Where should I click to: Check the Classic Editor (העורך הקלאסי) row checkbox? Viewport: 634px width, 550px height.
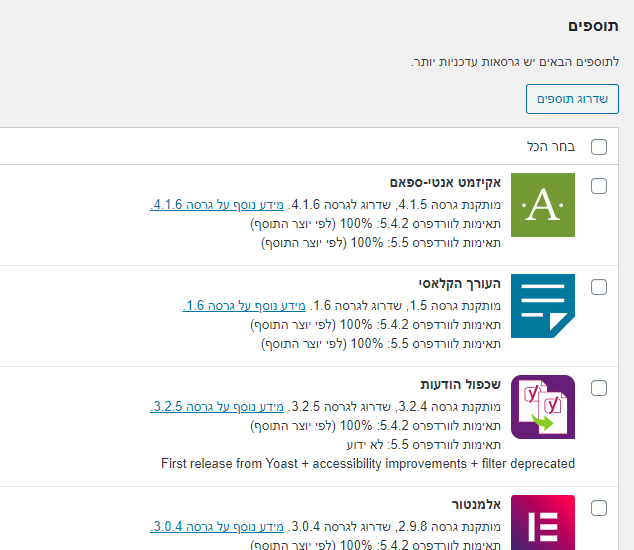599,287
